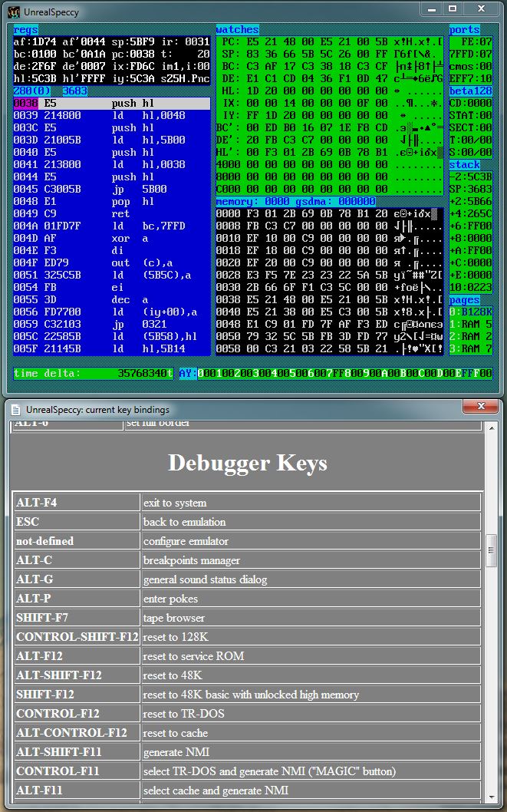The width and height of the screenshot is (507, 812).
Task: Click the 'af:1D74' register value
Action: pyautogui.click(x=35, y=41)
